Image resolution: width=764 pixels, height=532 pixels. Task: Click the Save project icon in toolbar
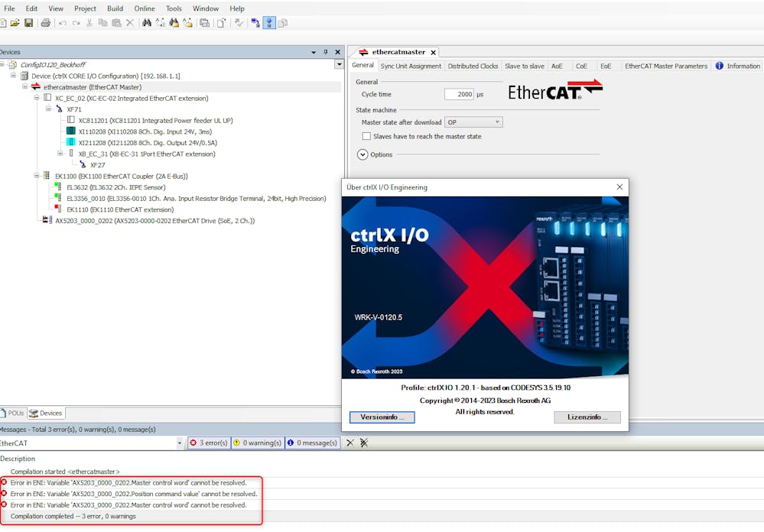point(28,23)
